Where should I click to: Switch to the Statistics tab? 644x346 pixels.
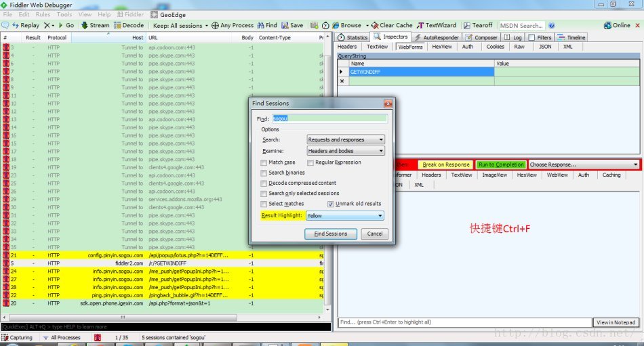pyautogui.click(x=353, y=37)
